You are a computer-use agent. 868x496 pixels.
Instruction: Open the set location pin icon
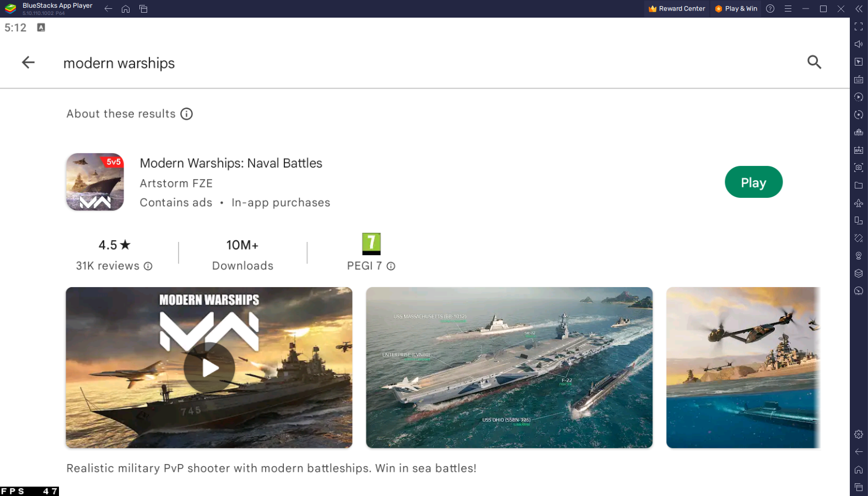point(859,256)
